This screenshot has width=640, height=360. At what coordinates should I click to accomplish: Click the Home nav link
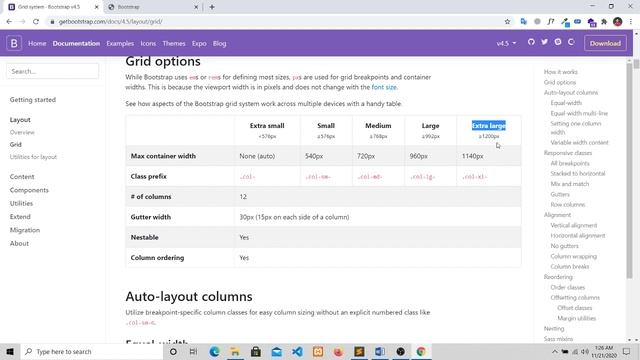point(37,43)
